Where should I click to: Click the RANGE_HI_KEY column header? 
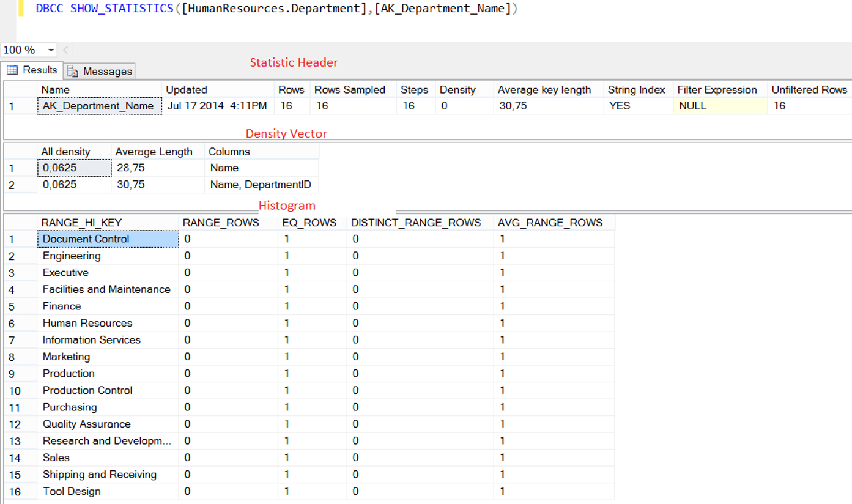click(108, 223)
